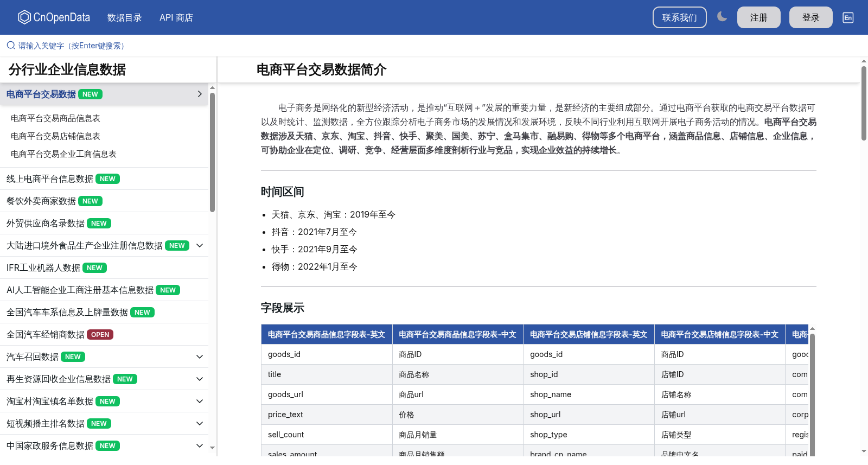
Task: Select 外贸供应商名录数据 in sidebar
Action: pyautogui.click(x=104, y=223)
